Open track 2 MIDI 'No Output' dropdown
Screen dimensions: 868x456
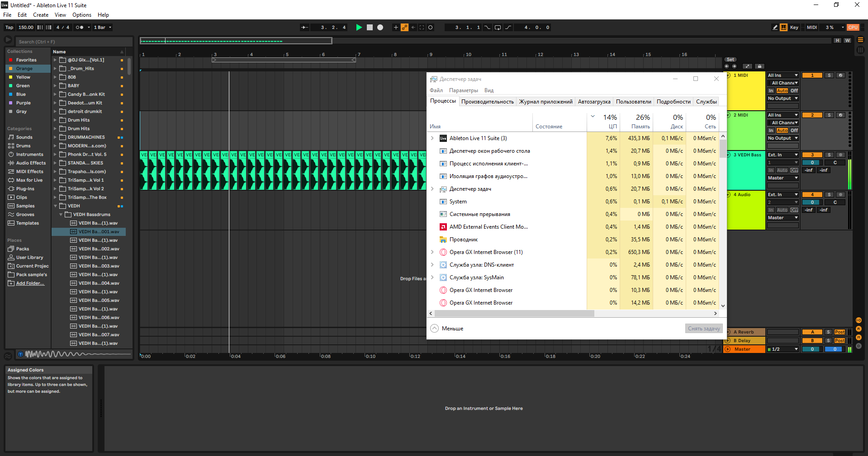(x=783, y=138)
